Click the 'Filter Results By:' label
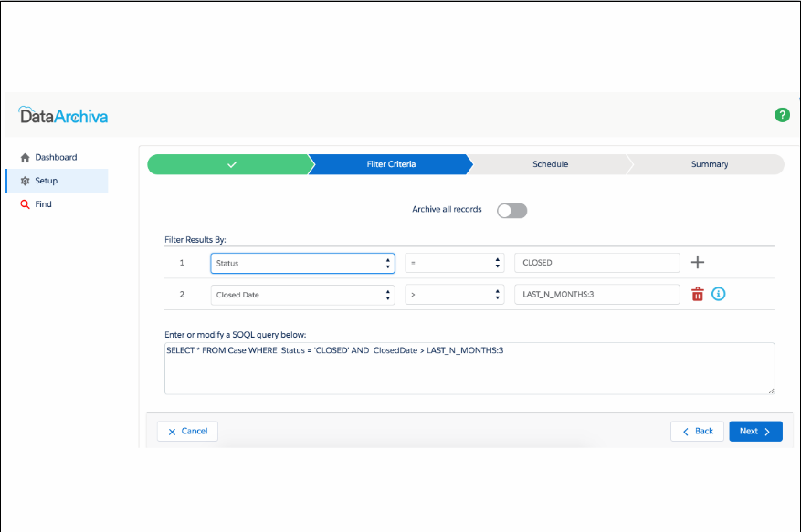The image size is (801, 532). pos(195,239)
